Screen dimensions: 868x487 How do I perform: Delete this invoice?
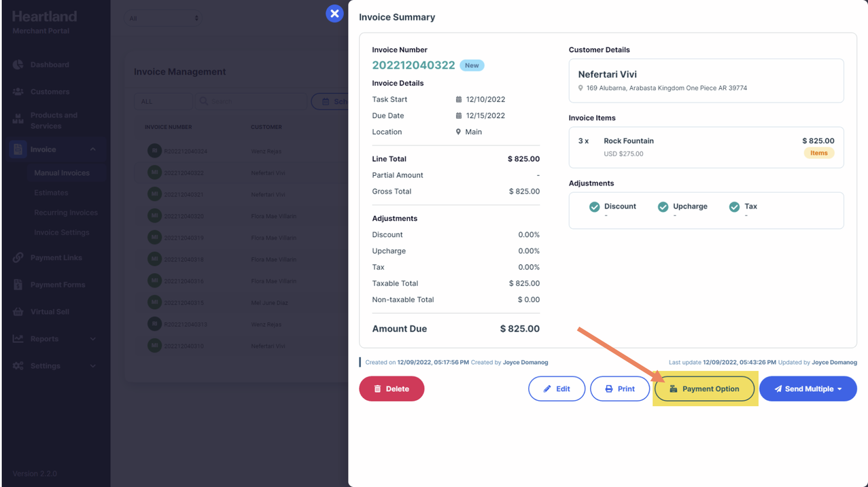click(392, 389)
